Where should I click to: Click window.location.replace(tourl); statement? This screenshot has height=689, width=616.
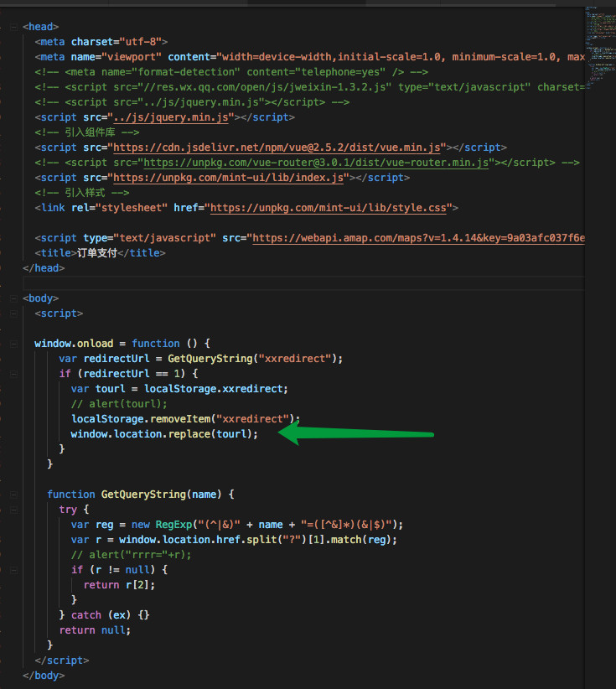(x=164, y=434)
